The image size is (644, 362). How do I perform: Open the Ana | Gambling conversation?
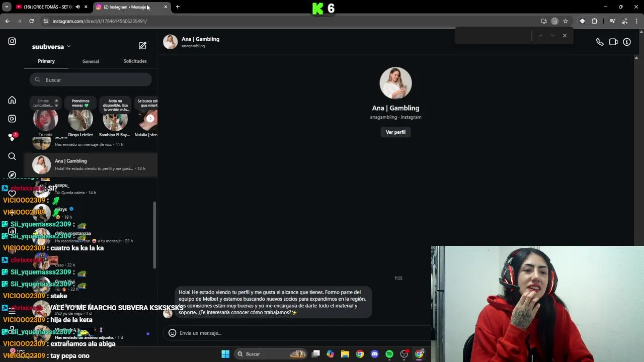pyautogui.click(x=91, y=164)
